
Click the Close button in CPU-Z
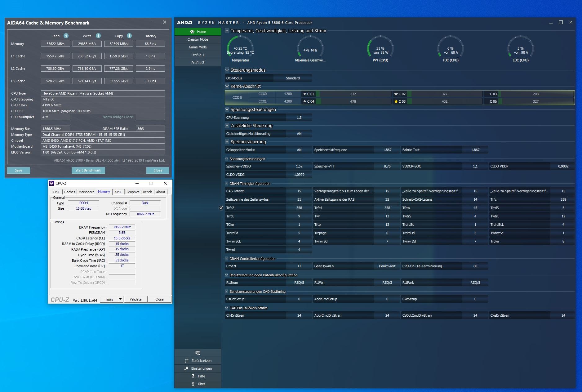click(159, 299)
